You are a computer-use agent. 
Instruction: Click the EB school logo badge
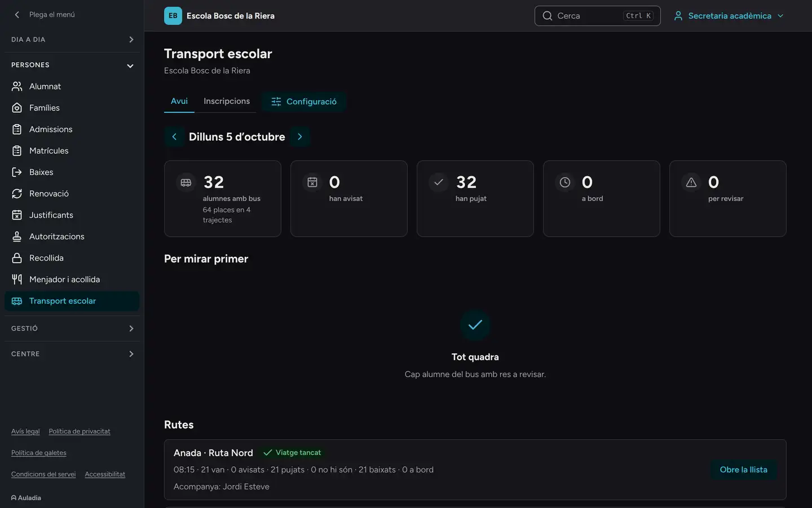[173, 16]
